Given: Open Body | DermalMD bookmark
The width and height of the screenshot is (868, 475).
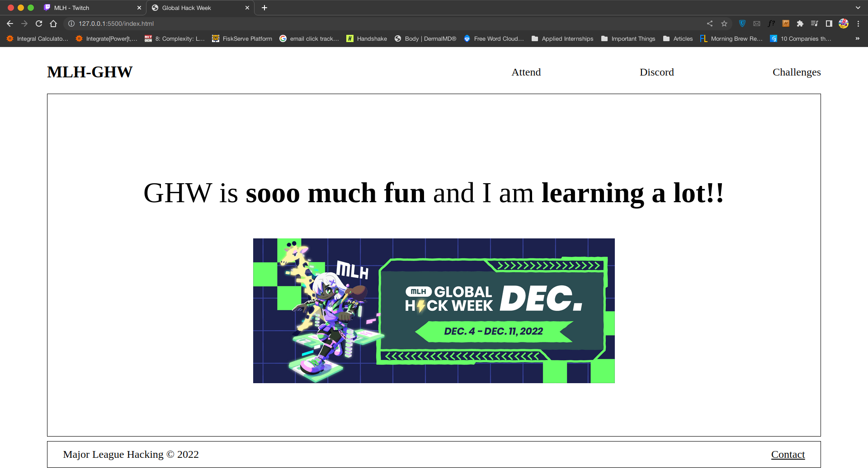Looking at the screenshot, I should tap(425, 38).
